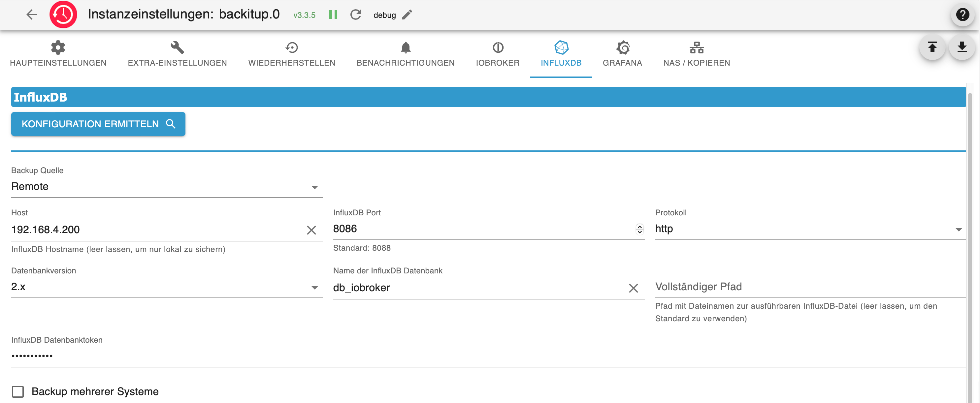Click the Vollständiger Pfad input field

point(810,287)
